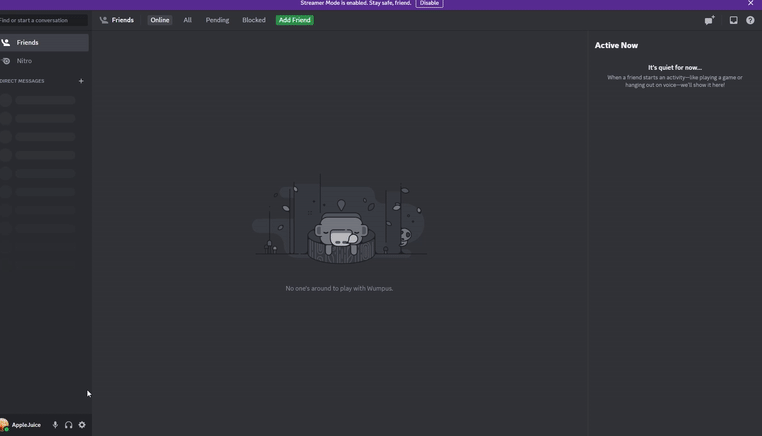Switch to the Blocked tab
The image size is (762, 436).
[x=254, y=20]
